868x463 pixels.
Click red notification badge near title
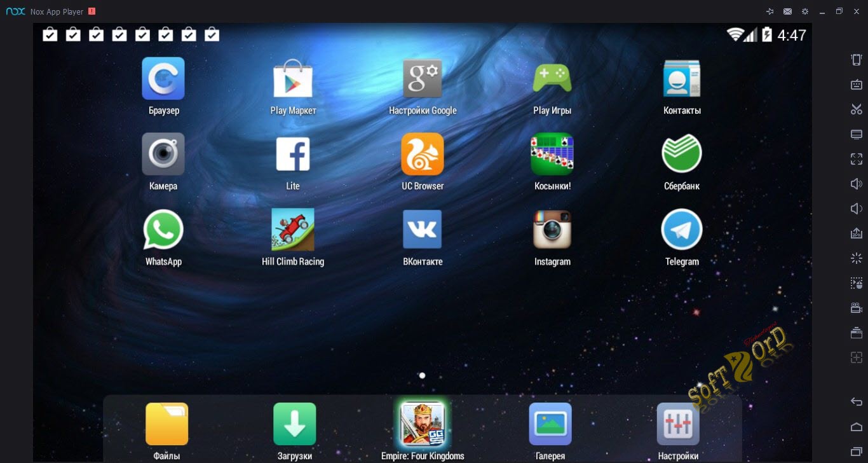92,11
